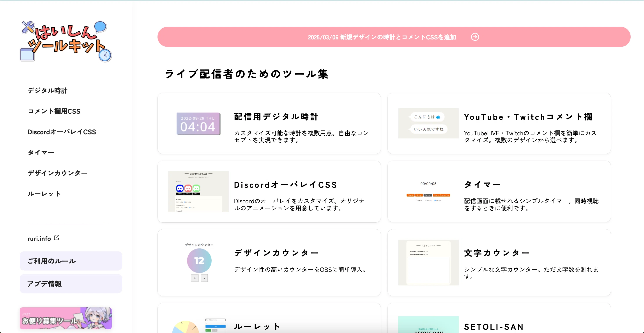This screenshot has height=333, width=644.
Task: Click the circled arrow icon in the pink banner
Action: point(475,37)
